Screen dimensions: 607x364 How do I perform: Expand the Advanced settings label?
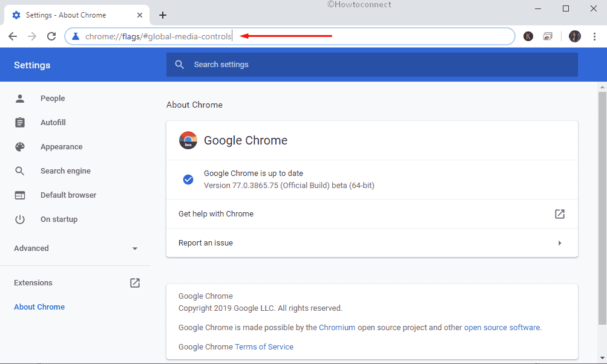pos(31,249)
